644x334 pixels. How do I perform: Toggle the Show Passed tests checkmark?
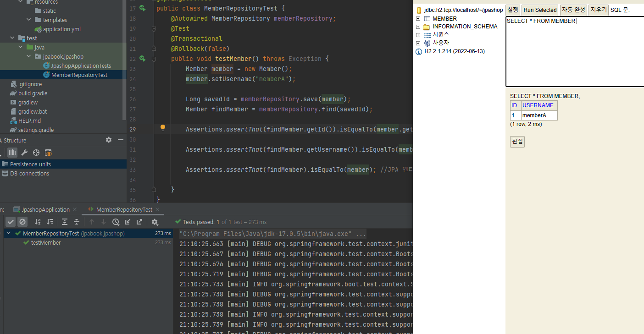(x=11, y=222)
